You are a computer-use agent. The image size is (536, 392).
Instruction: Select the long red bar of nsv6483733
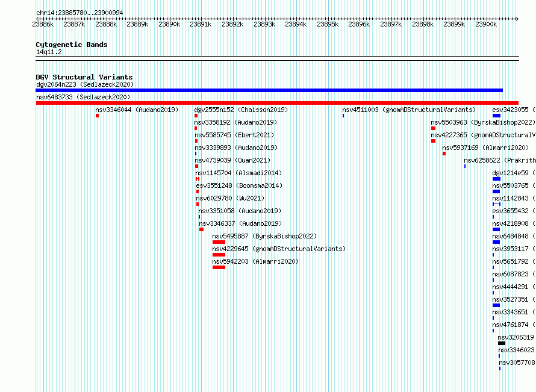[277, 103]
